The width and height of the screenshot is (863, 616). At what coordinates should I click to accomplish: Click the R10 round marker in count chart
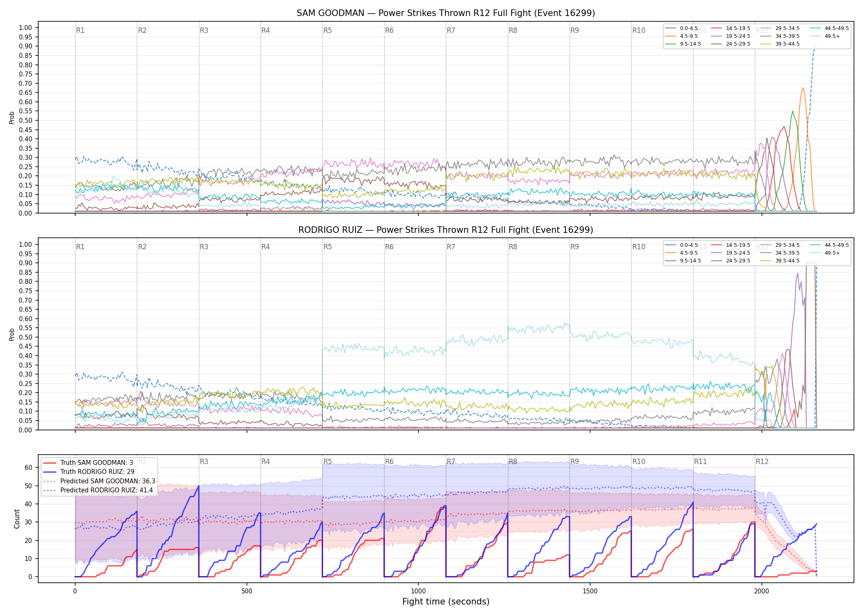[639, 462]
